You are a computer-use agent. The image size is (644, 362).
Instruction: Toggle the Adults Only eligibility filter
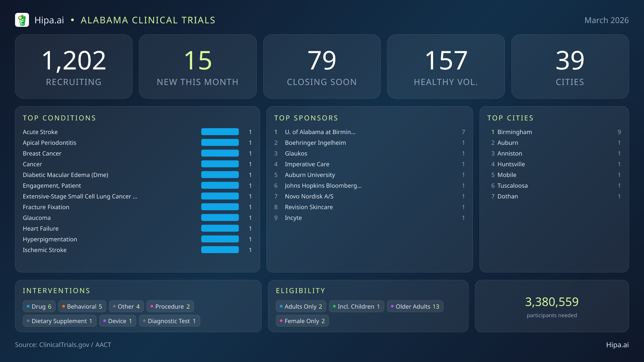[x=301, y=306]
